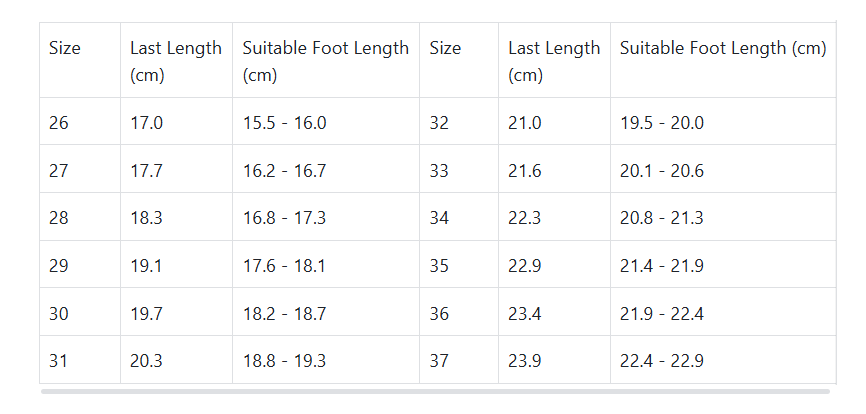
Task: Select the 19.7 last length value
Action: 146,314
